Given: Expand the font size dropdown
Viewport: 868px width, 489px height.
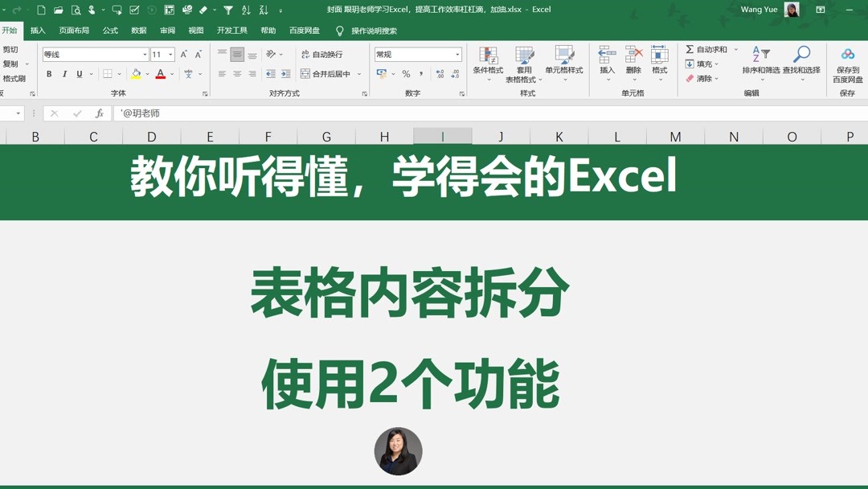Looking at the screenshot, I should [x=169, y=53].
